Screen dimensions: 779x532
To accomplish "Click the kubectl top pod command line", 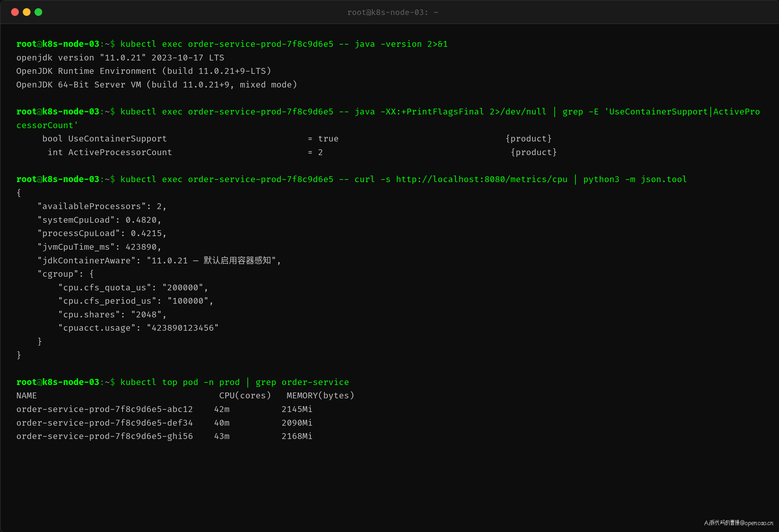I will (183, 382).
